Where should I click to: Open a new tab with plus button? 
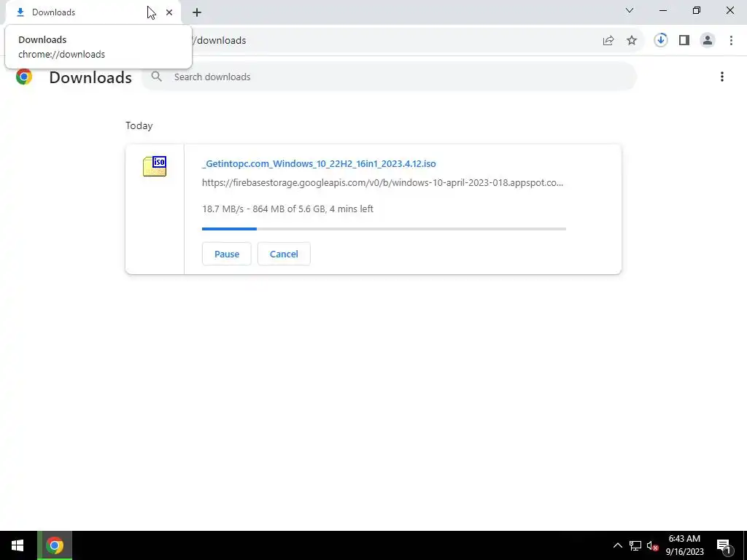coord(197,12)
